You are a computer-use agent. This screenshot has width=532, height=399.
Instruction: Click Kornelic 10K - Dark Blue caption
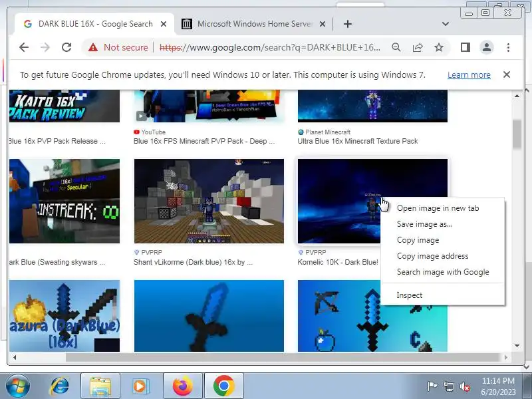(x=338, y=262)
